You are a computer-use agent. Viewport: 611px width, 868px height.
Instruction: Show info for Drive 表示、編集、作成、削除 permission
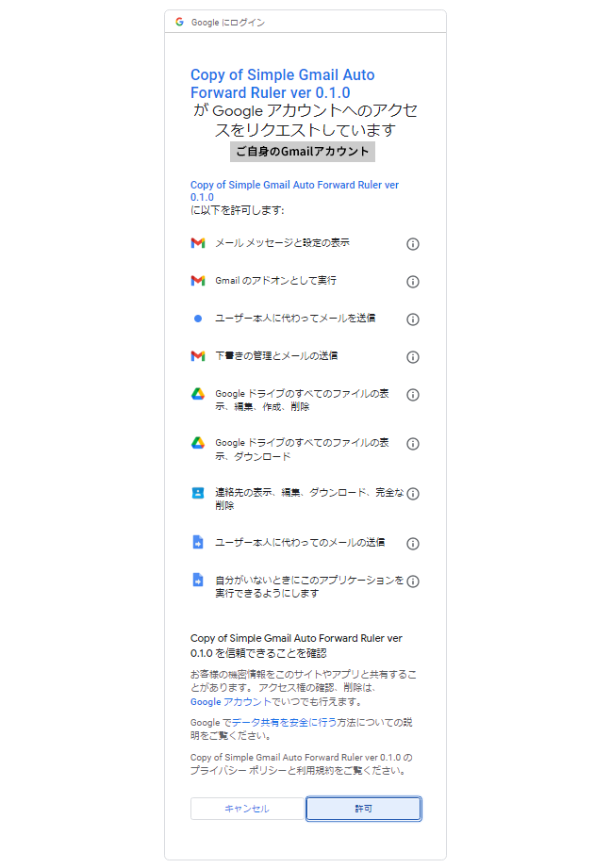click(x=413, y=395)
